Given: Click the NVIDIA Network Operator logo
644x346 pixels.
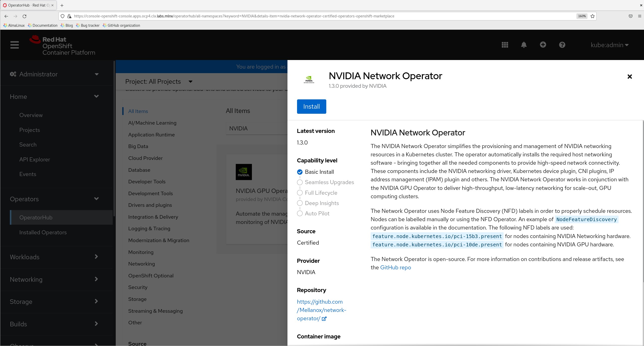Looking at the screenshot, I should coord(309,80).
